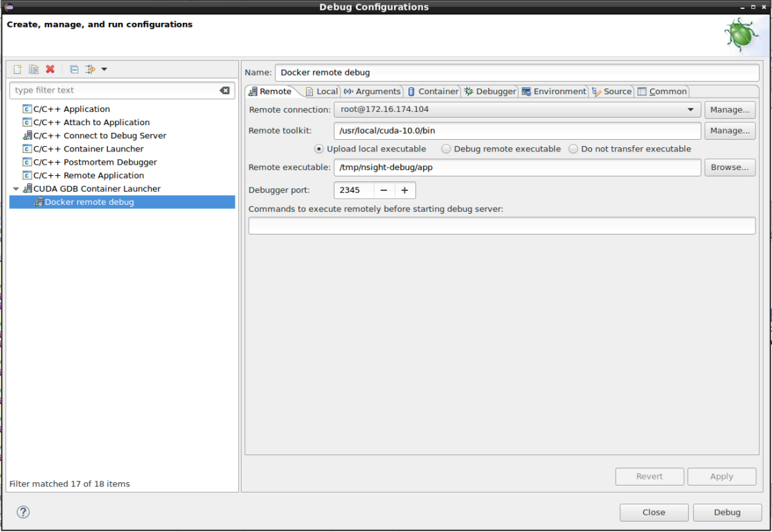Clear the filter text field
This screenshot has height=532, width=772.
pos(224,91)
